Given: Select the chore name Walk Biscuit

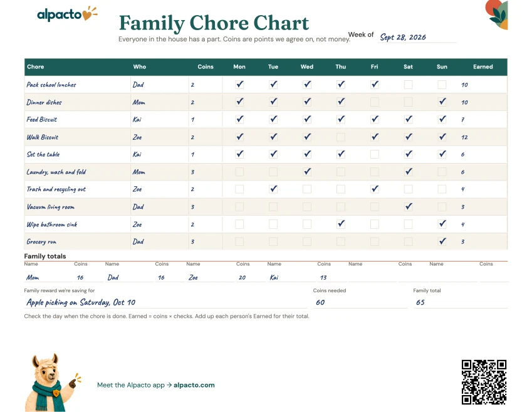Looking at the screenshot, I should tap(43, 137).
